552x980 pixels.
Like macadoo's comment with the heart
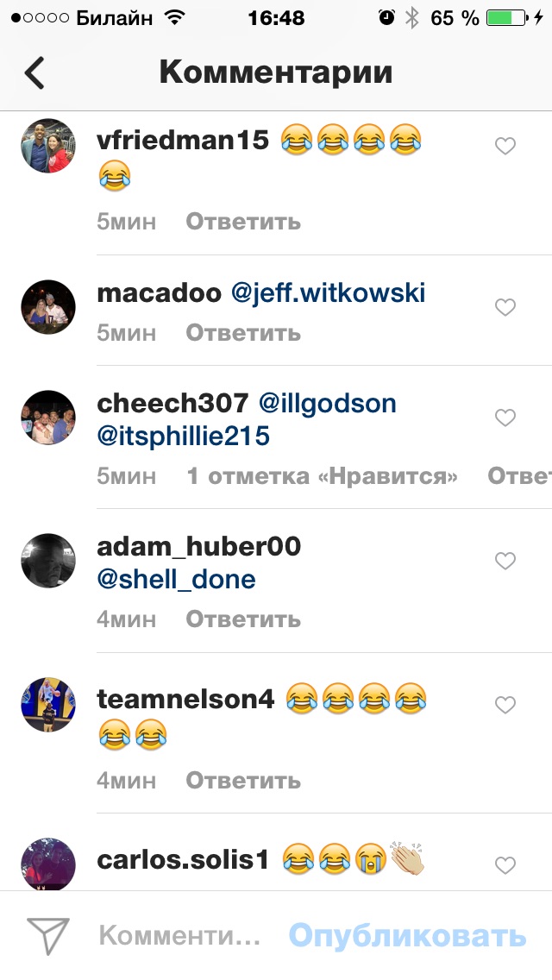tap(505, 307)
